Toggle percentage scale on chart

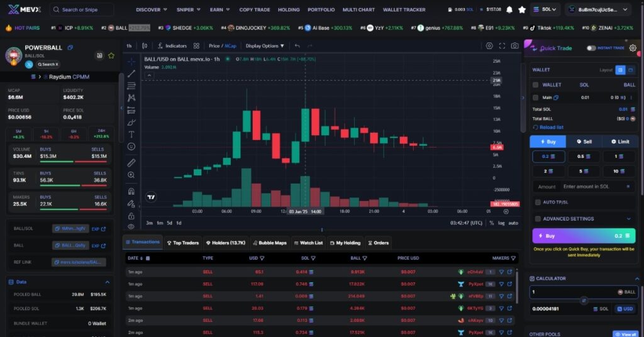(x=491, y=223)
